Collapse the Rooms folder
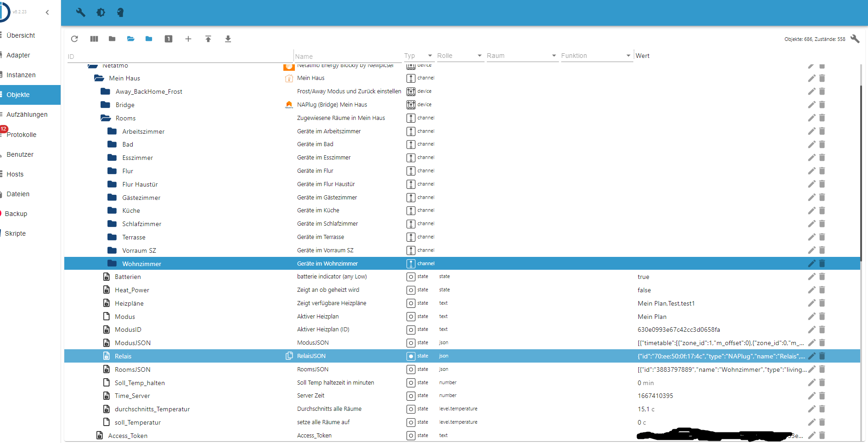The image size is (868, 443). point(106,118)
